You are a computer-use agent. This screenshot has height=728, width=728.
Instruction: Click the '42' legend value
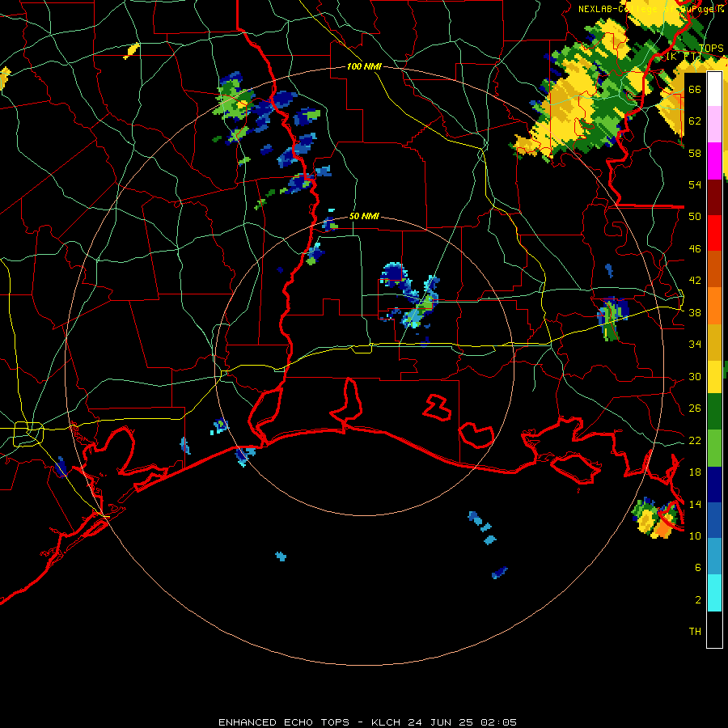click(695, 281)
